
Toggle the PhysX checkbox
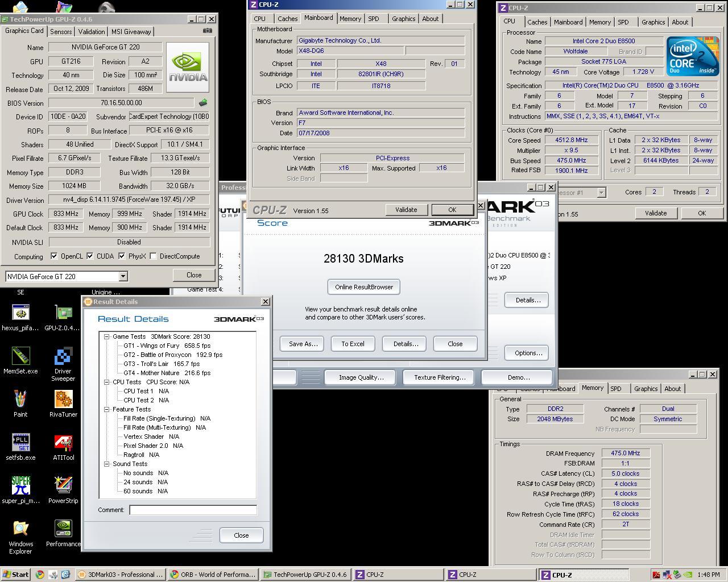pos(122,256)
